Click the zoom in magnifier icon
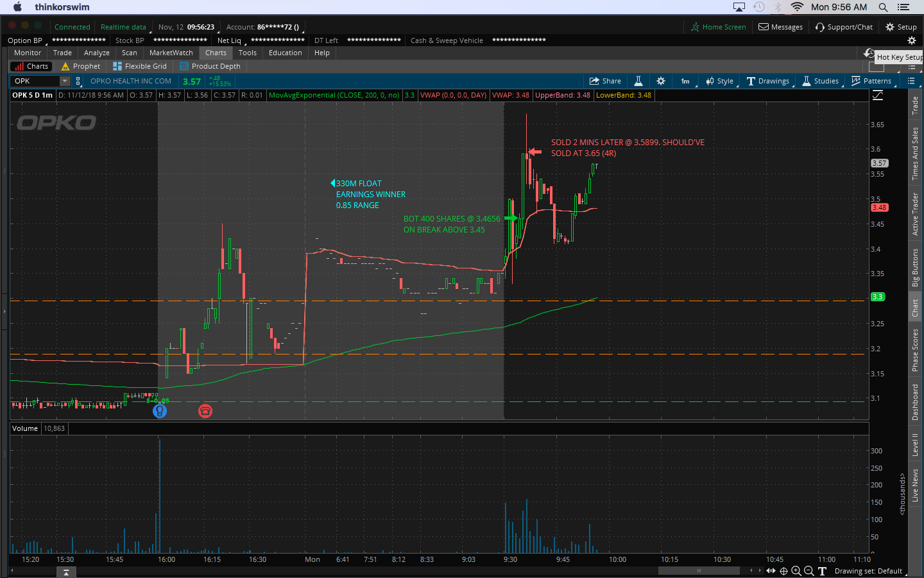The image size is (924, 578). click(x=796, y=571)
